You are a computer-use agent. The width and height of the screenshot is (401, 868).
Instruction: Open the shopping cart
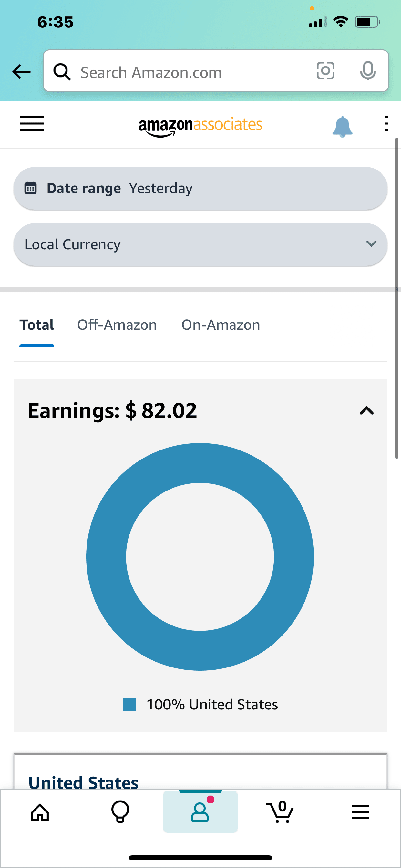pos(280,812)
